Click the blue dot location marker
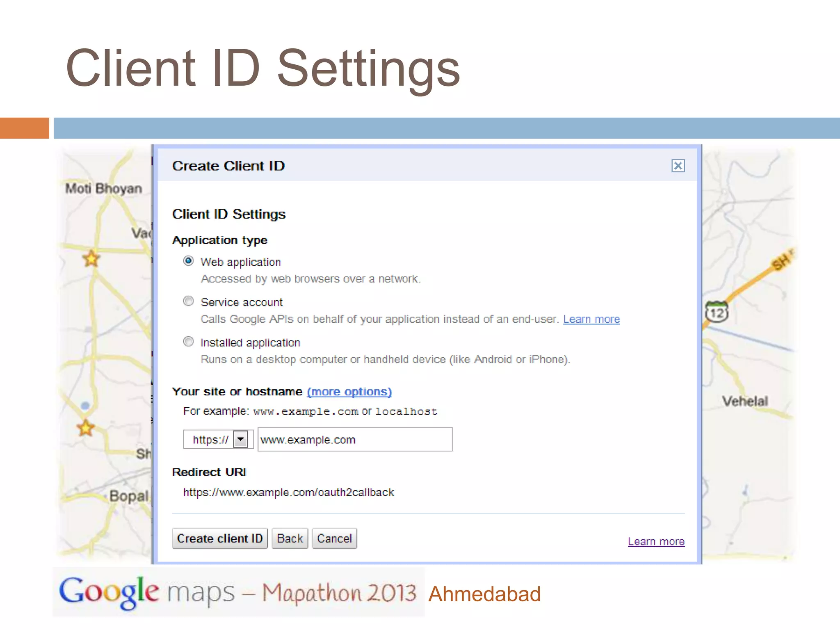840x630 pixels. (x=85, y=406)
